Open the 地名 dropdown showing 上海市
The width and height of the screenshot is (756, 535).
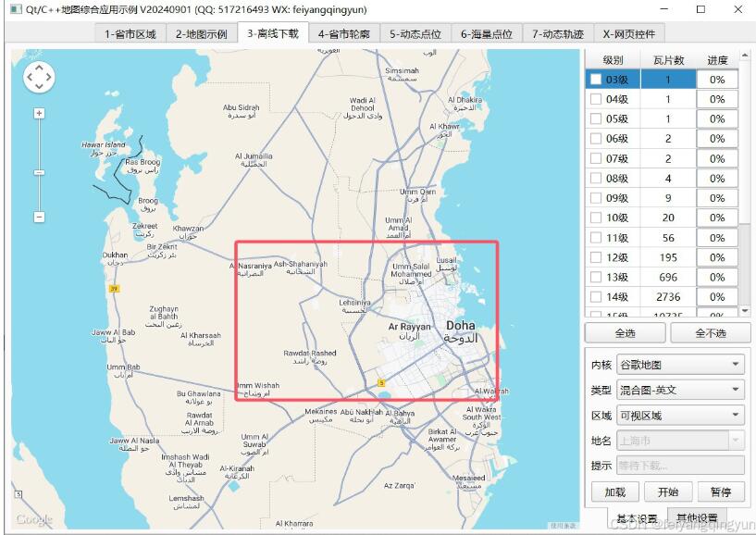coord(680,440)
